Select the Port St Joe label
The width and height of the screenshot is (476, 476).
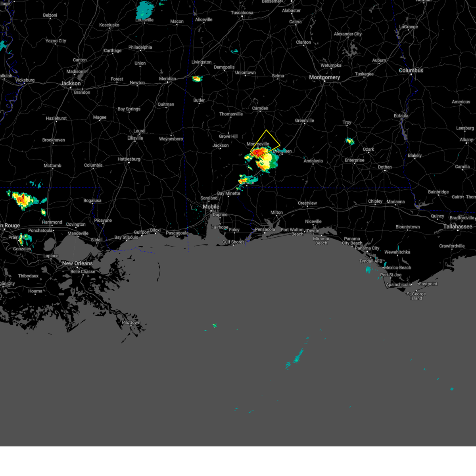(391, 275)
